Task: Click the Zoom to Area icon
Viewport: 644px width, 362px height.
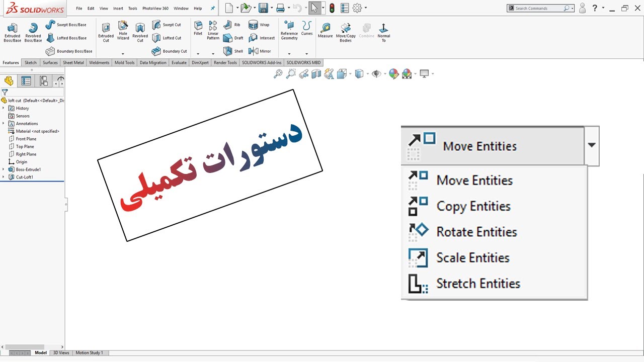Action: tap(291, 74)
